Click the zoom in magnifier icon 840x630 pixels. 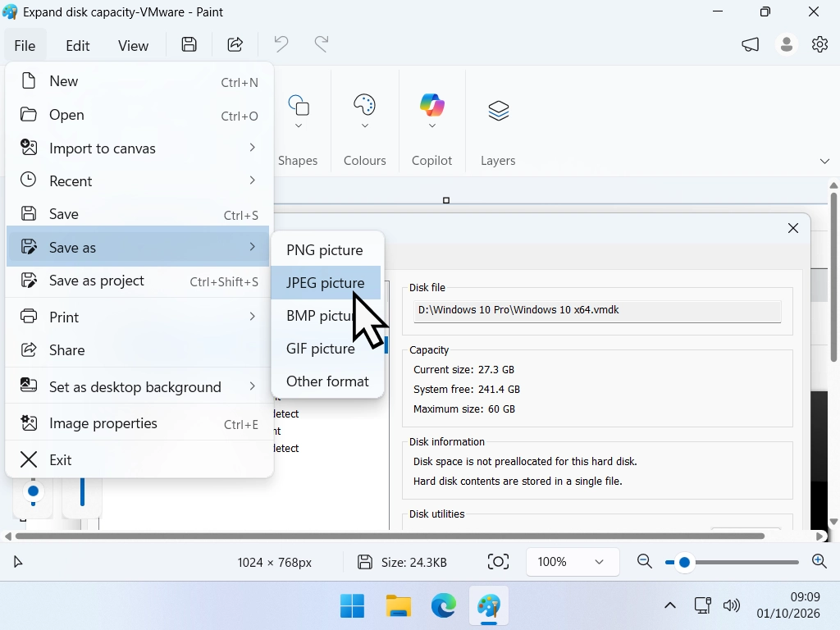point(819,561)
